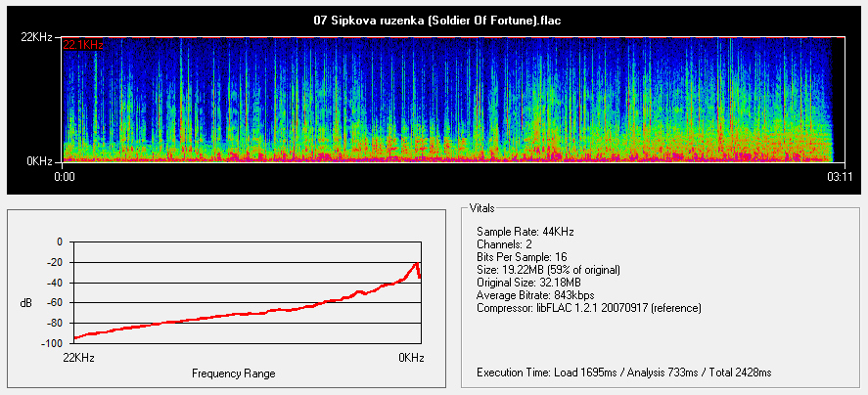Click the dB axis label
Image resolution: width=868 pixels, height=395 pixels.
pos(25,303)
